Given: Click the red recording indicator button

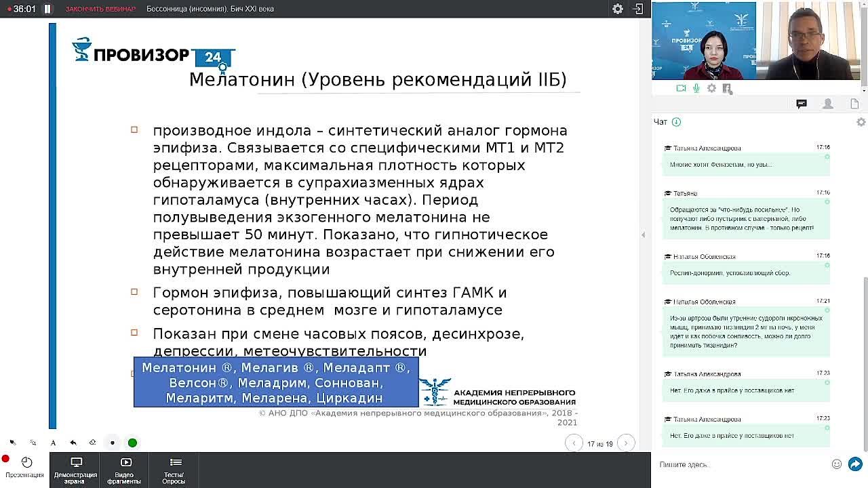Looking at the screenshot, I should tap(5, 459).
